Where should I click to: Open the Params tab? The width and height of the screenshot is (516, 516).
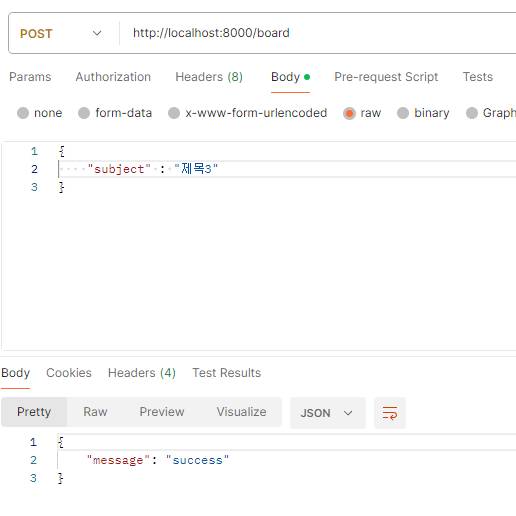(x=30, y=77)
